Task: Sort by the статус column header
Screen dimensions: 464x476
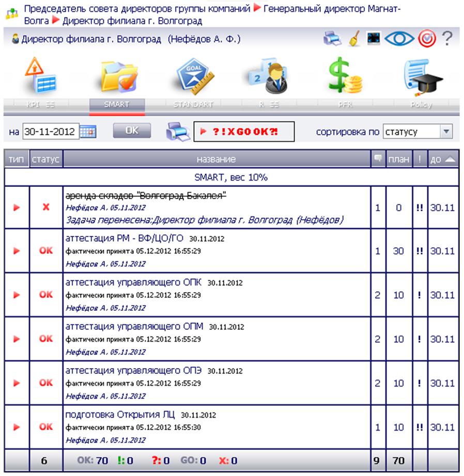Action: click(46, 159)
